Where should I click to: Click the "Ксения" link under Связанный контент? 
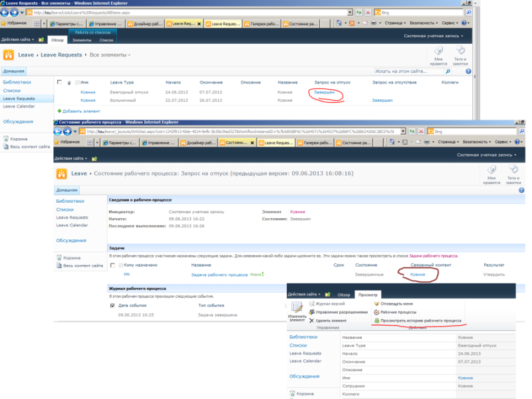point(417,274)
